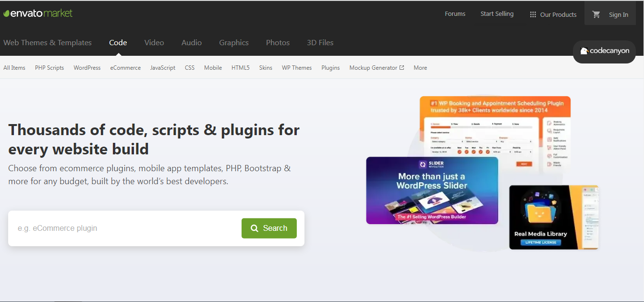Visit the Forums link
The image size is (644, 302).
[455, 13]
